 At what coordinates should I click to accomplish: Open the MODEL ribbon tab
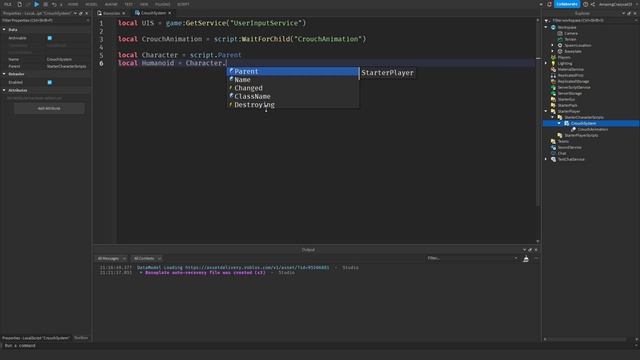91,4
